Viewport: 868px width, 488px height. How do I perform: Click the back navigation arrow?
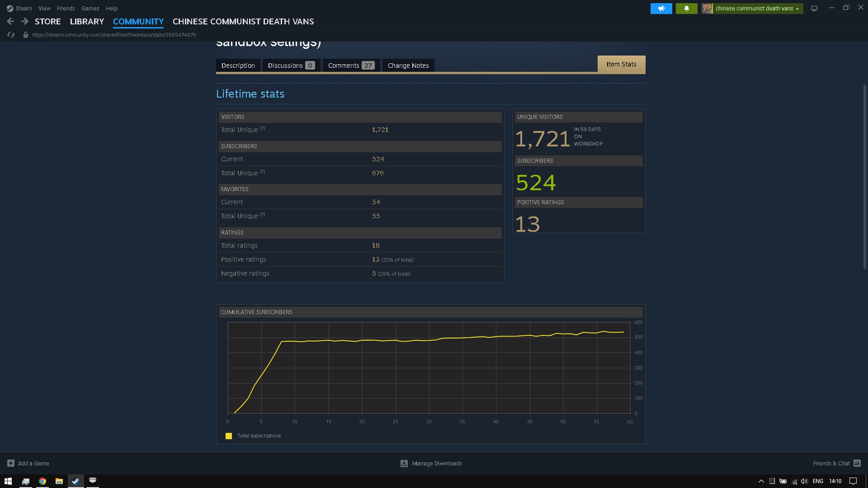[10, 21]
